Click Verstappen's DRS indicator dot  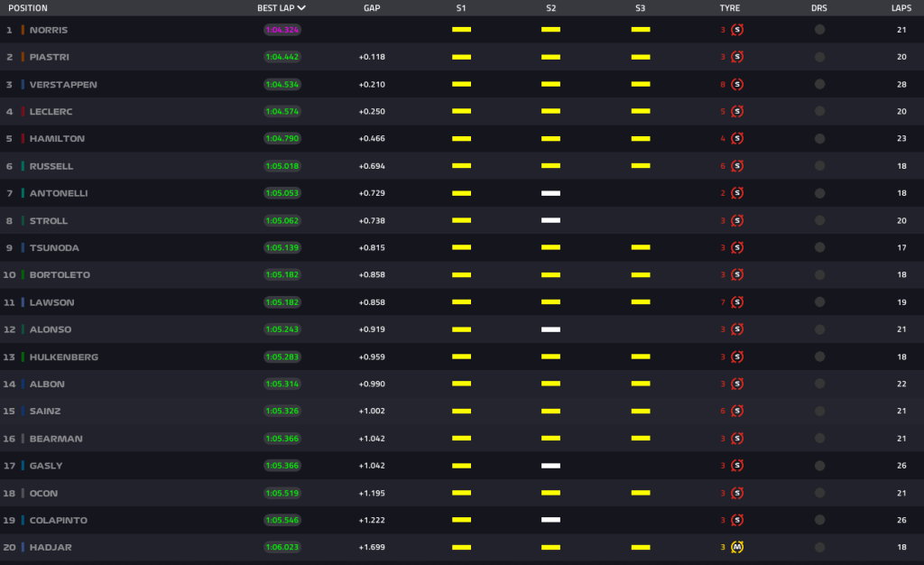[x=819, y=84]
